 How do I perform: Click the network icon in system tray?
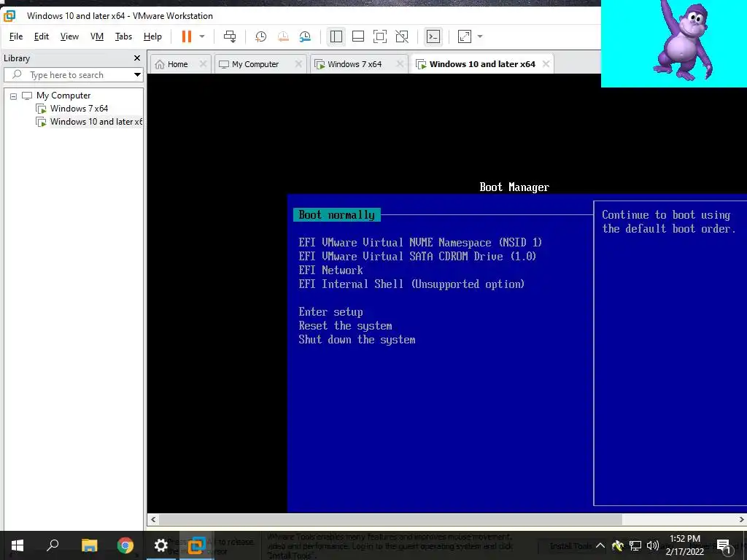[635, 545]
